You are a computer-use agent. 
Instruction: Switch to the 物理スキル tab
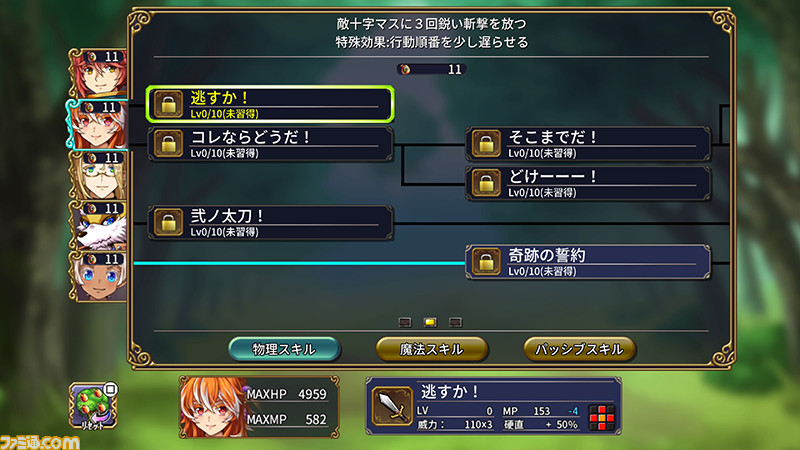(x=284, y=349)
